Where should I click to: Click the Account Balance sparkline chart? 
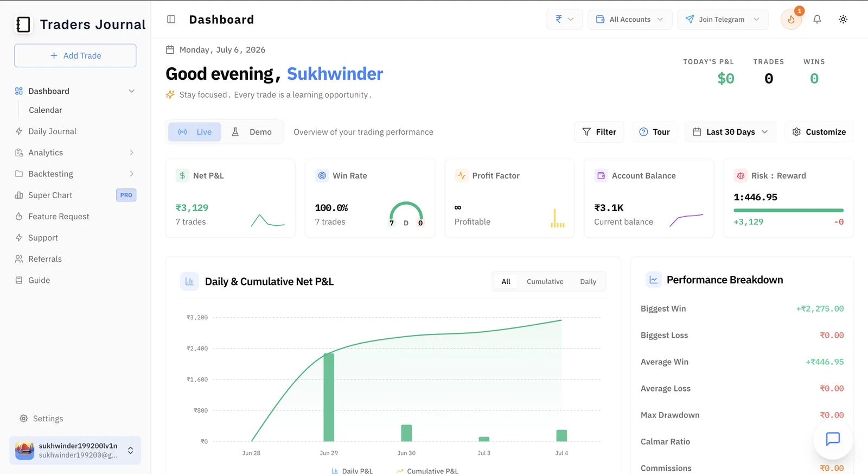pyautogui.click(x=686, y=220)
